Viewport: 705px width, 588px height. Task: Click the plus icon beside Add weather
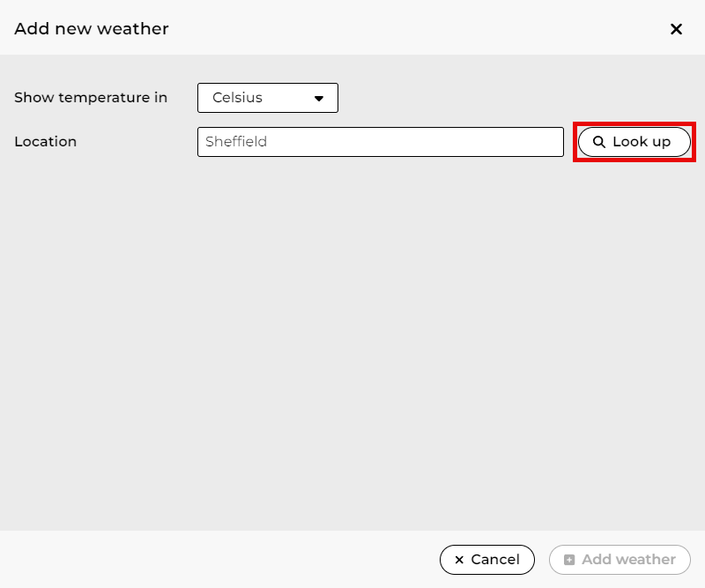click(569, 560)
